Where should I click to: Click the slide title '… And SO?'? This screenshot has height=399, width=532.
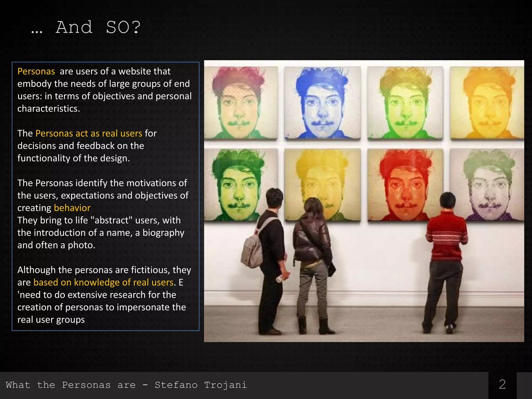pos(86,27)
